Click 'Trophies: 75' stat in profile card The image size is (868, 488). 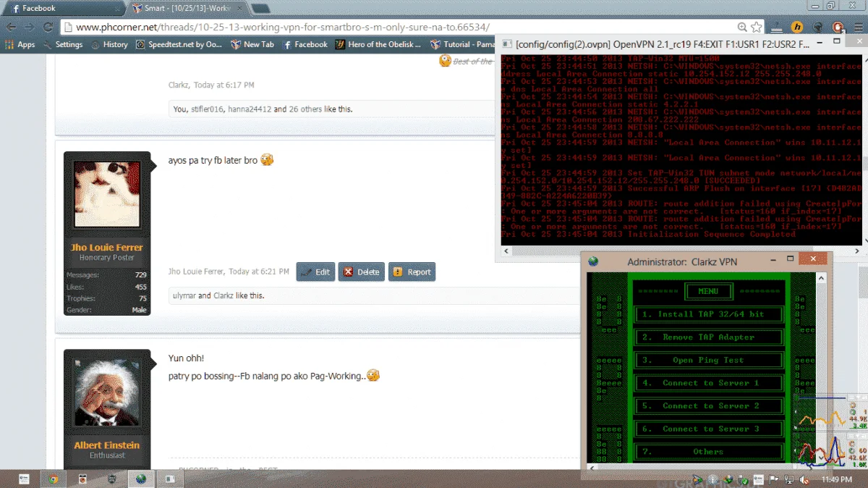(107, 298)
